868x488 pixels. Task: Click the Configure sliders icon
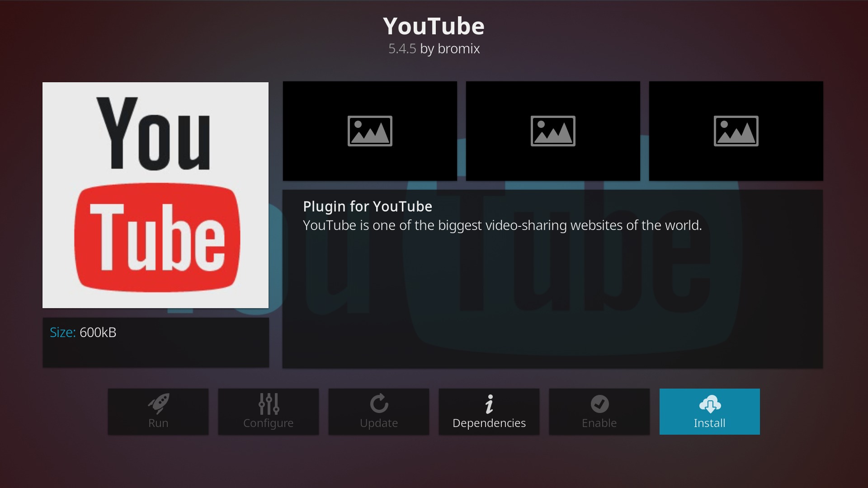tap(269, 404)
